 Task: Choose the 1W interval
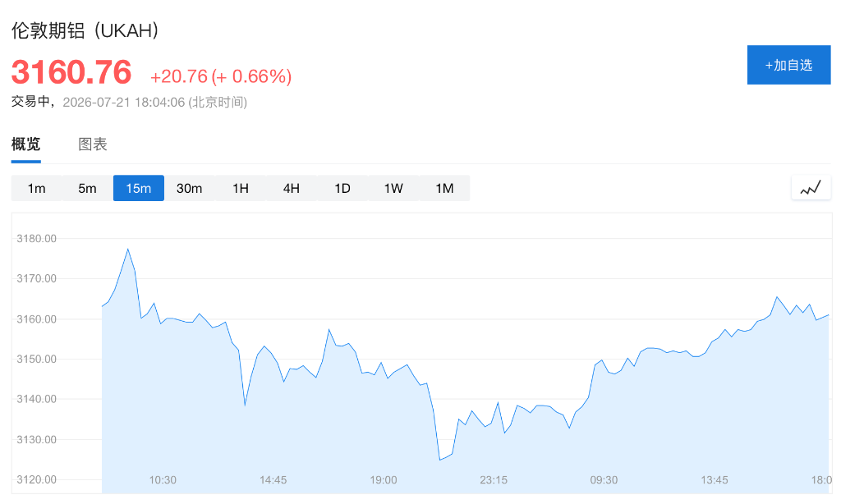393,188
